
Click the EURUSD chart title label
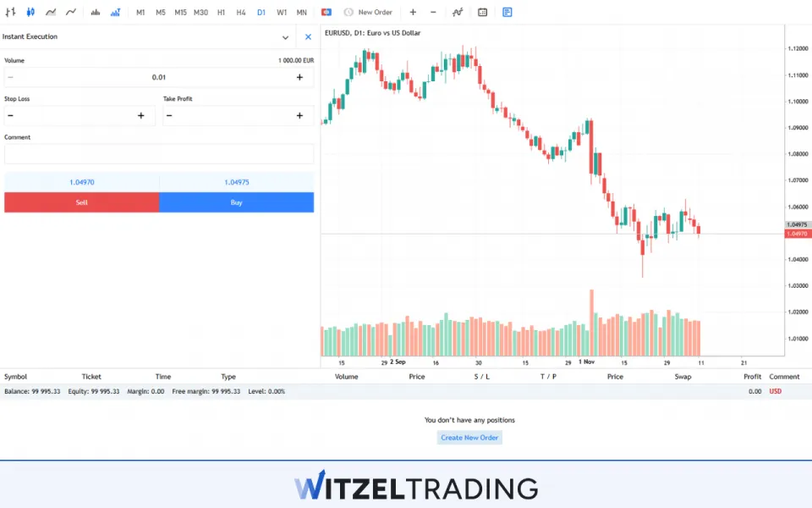(373, 32)
